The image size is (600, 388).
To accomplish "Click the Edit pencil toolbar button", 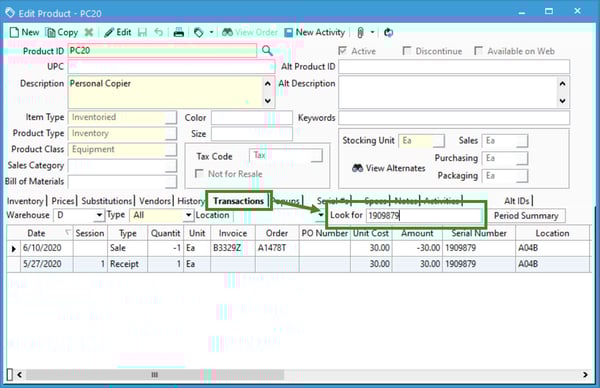I will pos(117,33).
